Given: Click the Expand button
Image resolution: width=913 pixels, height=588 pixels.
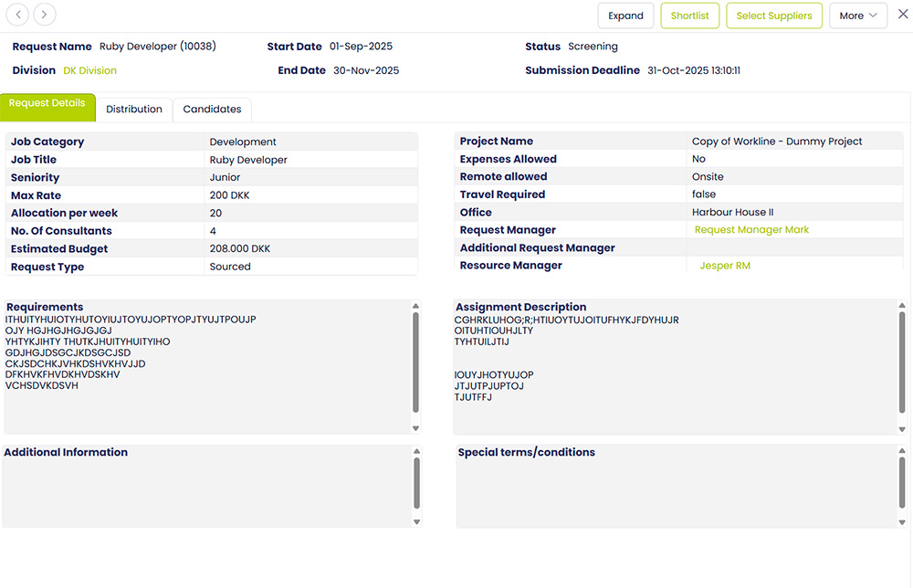Looking at the screenshot, I should [x=625, y=16].
